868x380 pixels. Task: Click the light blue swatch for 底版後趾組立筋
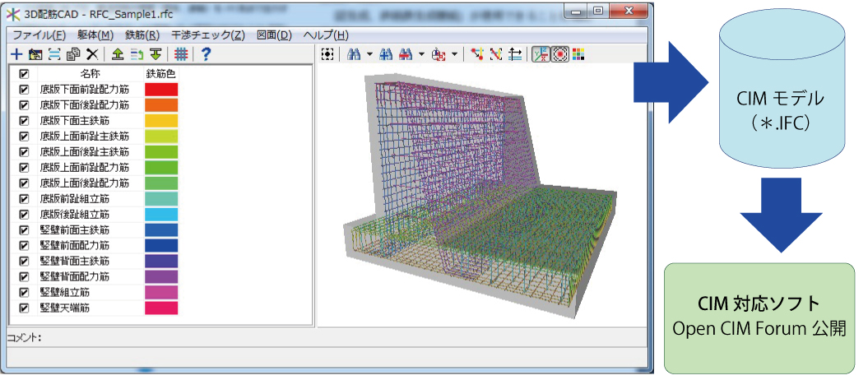[161, 214]
